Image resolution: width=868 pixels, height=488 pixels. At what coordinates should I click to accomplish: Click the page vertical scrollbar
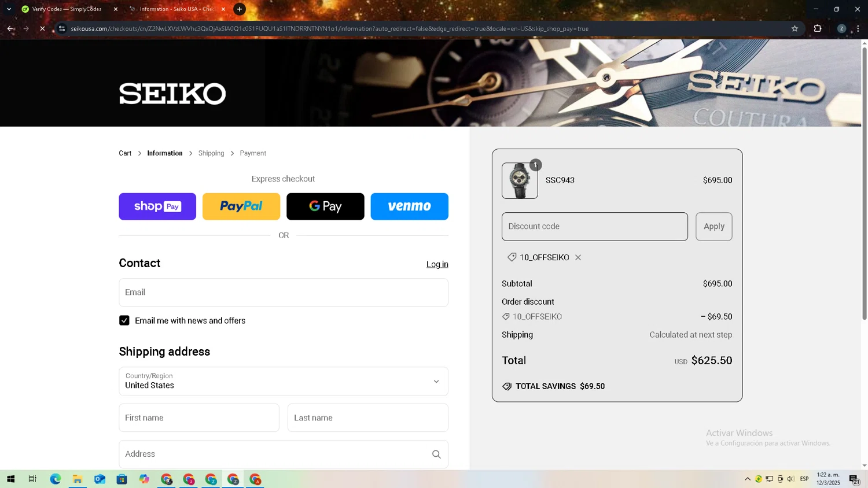coord(865,184)
